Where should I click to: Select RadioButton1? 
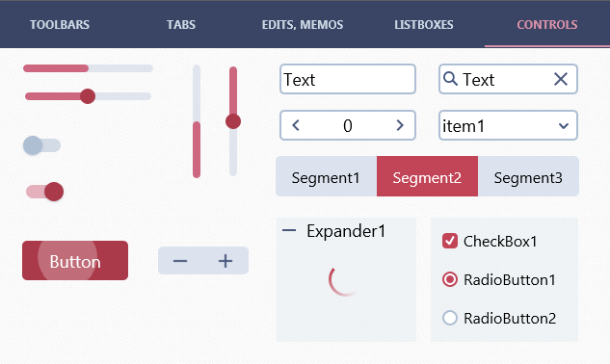click(450, 279)
